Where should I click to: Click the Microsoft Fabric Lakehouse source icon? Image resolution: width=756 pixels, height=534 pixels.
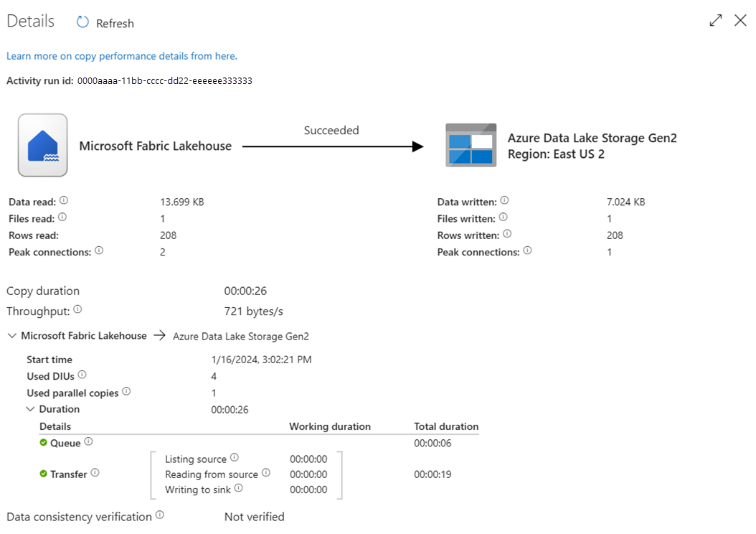coord(42,144)
